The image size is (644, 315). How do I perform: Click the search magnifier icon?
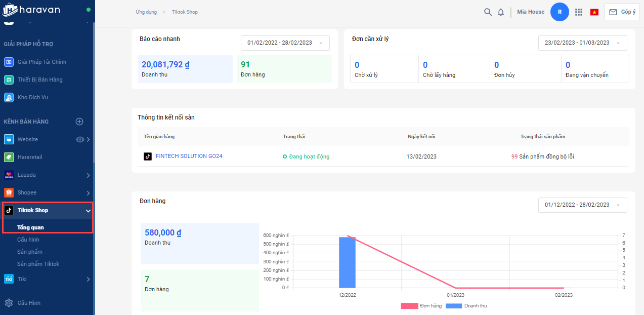488,12
